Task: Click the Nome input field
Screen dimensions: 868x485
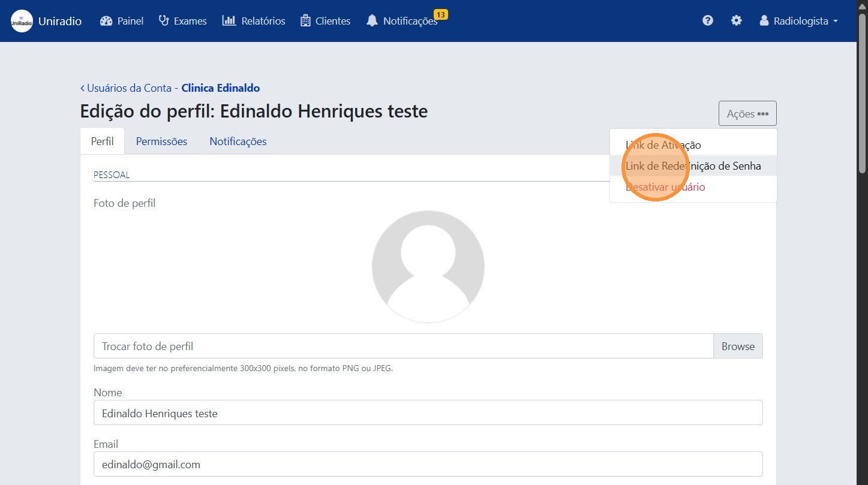Action: pyautogui.click(x=428, y=413)
